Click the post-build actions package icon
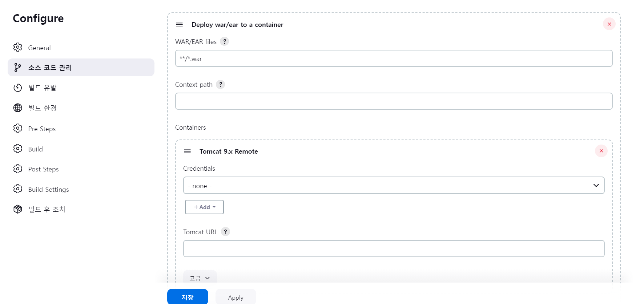The image size is (644, 304). coord(18,209)
